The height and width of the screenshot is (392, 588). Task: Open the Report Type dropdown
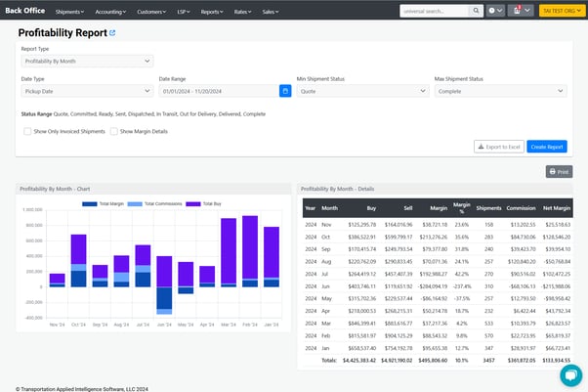pos(87,61)
